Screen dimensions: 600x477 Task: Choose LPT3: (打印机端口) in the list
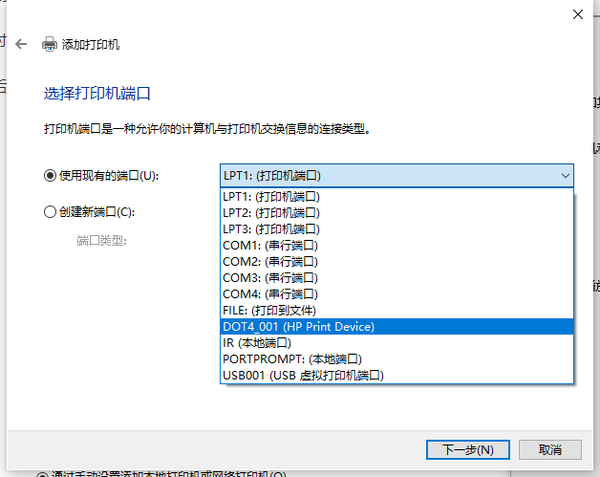397,229
